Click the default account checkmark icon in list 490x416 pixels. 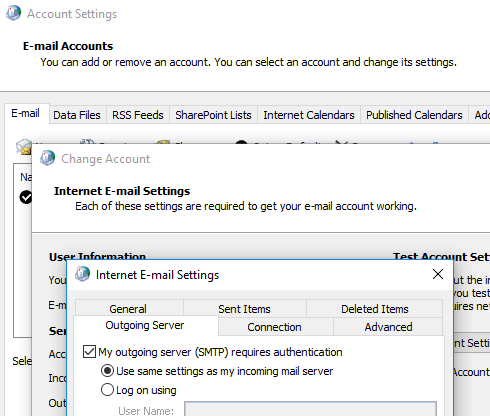tap(26, 197)
